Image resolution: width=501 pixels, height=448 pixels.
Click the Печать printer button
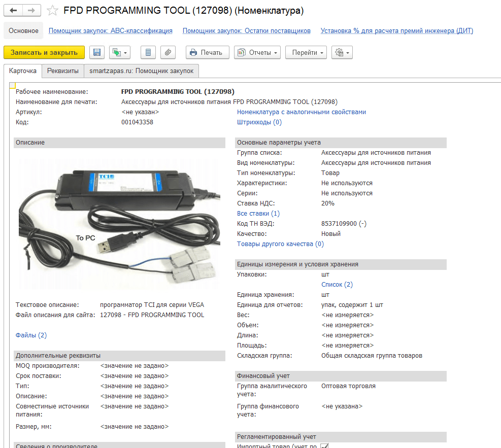tap(207, 52)
